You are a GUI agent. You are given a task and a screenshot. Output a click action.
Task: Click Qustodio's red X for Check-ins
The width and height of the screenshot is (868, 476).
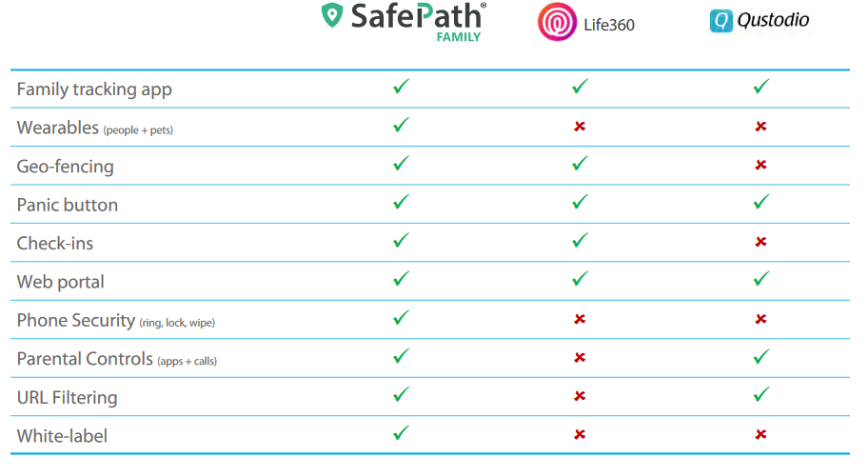tap(760, 243)
